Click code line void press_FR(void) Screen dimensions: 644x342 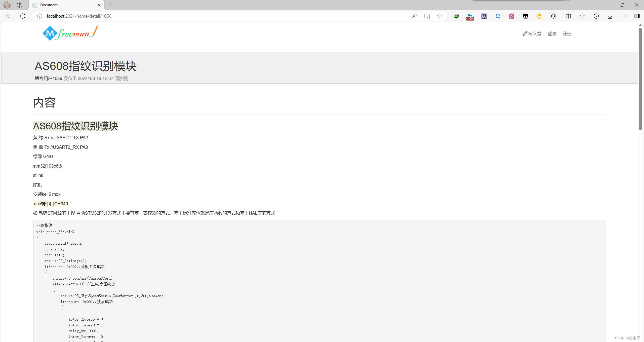click(x=55, y=232)
